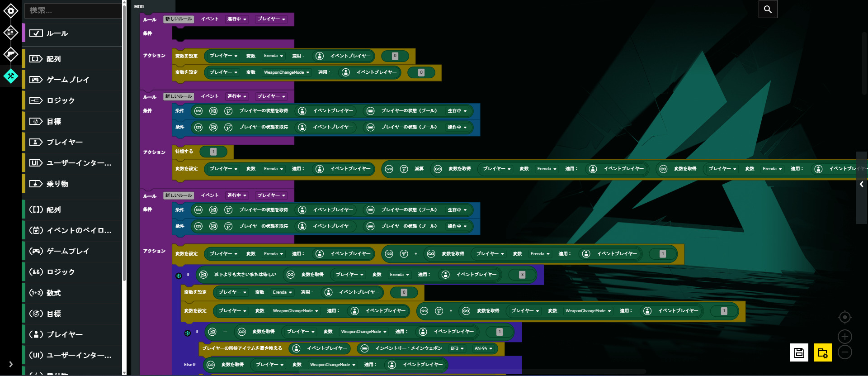Recenter the workspace with the crosshair icon

click(844, 318)
